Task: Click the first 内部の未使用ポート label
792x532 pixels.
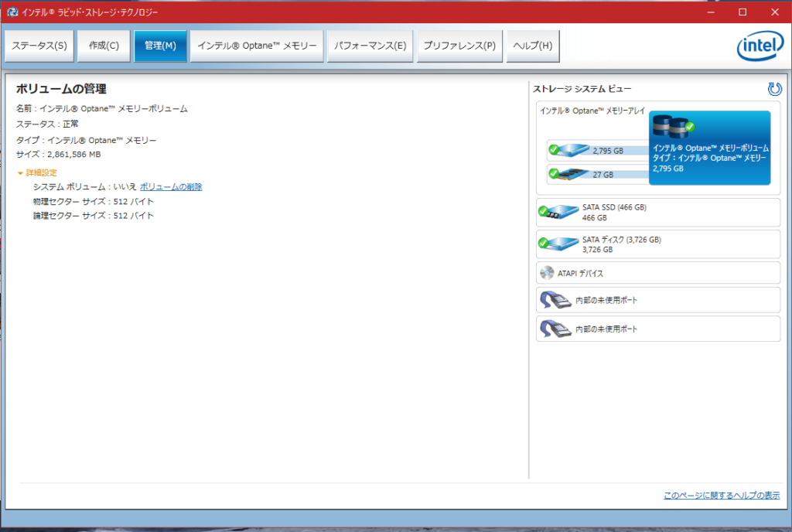Action: pos(606,300)
